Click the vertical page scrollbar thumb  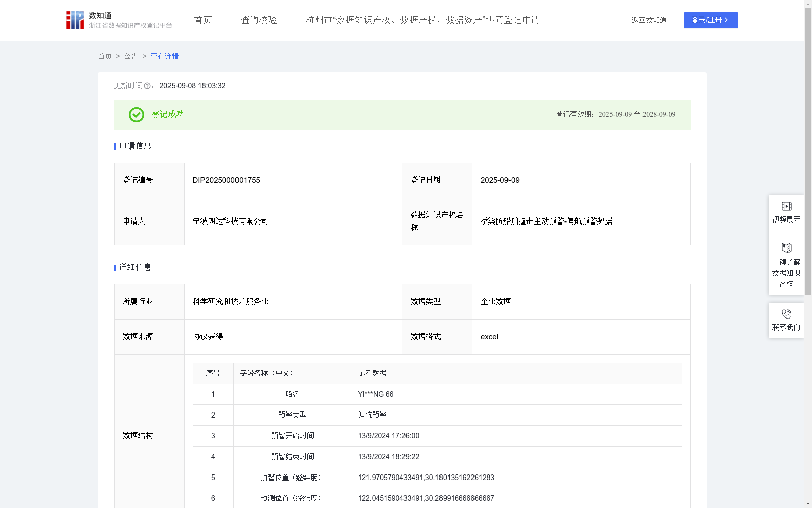tap(808, 151)
